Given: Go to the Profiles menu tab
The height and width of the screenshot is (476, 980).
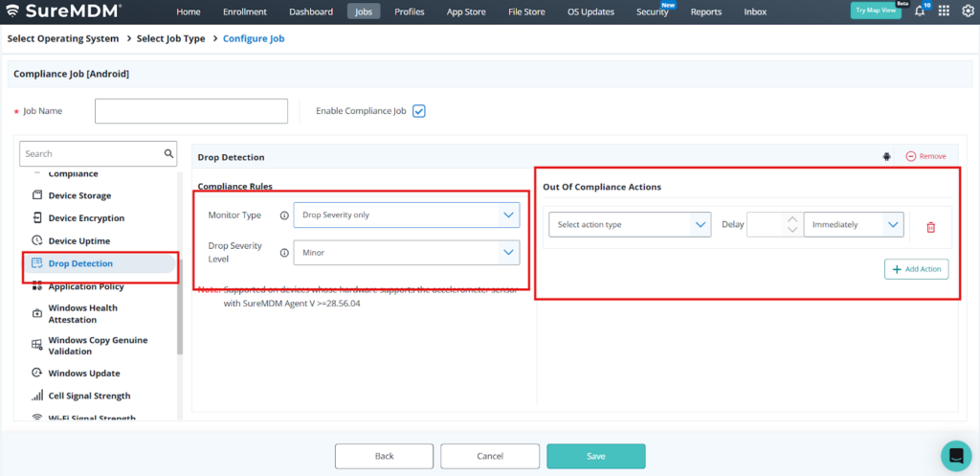Looking at the screenshot, I should [409, 11].
